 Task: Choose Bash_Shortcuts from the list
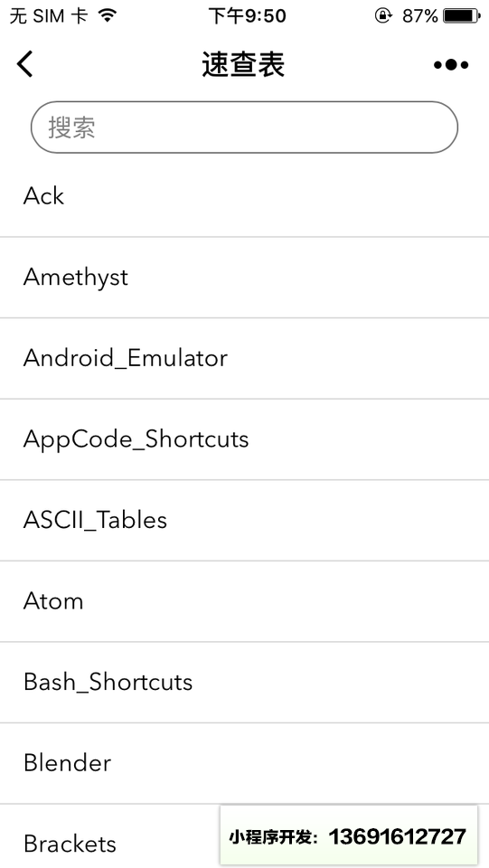point(244,682)
